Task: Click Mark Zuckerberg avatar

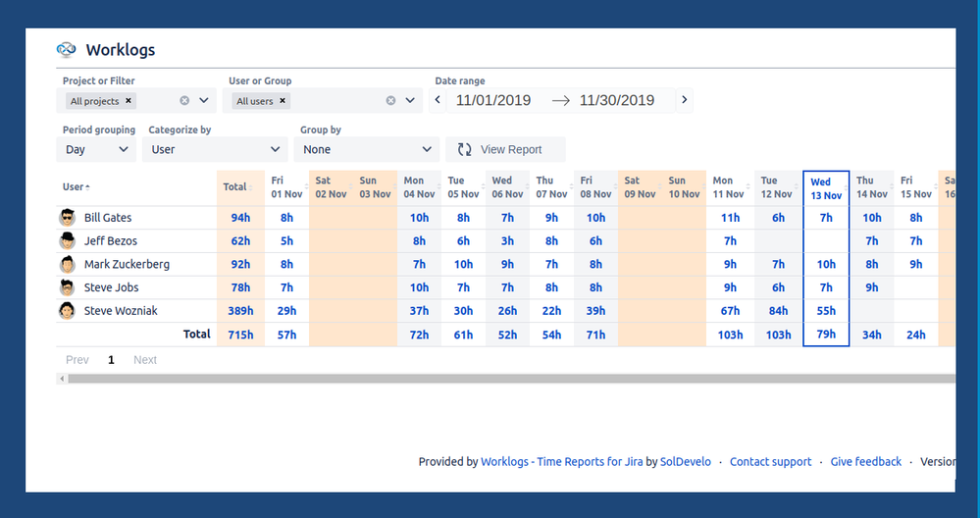Action: pyautogui.click(x=67, y=264)
